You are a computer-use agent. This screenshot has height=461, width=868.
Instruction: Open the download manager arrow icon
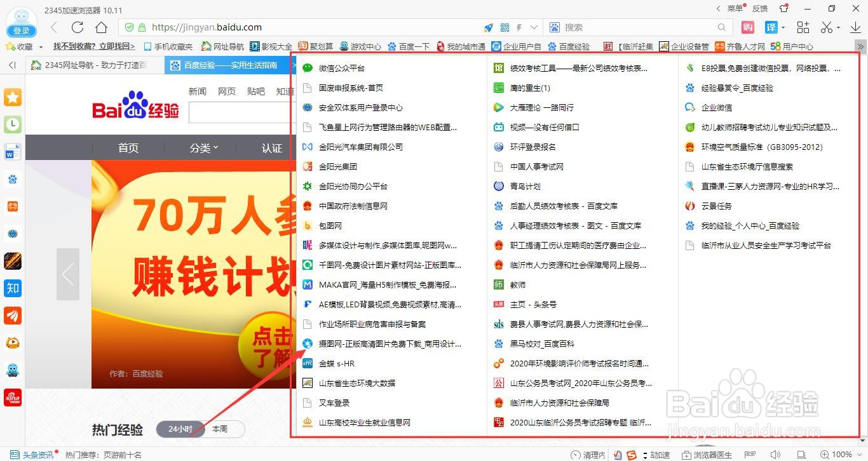tap(855, 27)
